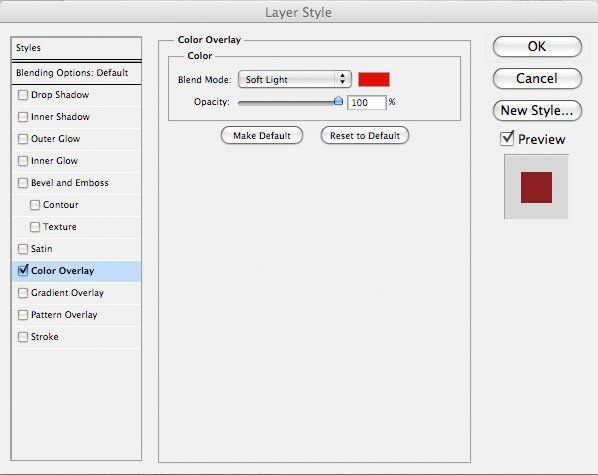Select the Gradient Overlay label
598x475 pixels.
[x=68, y=293]
